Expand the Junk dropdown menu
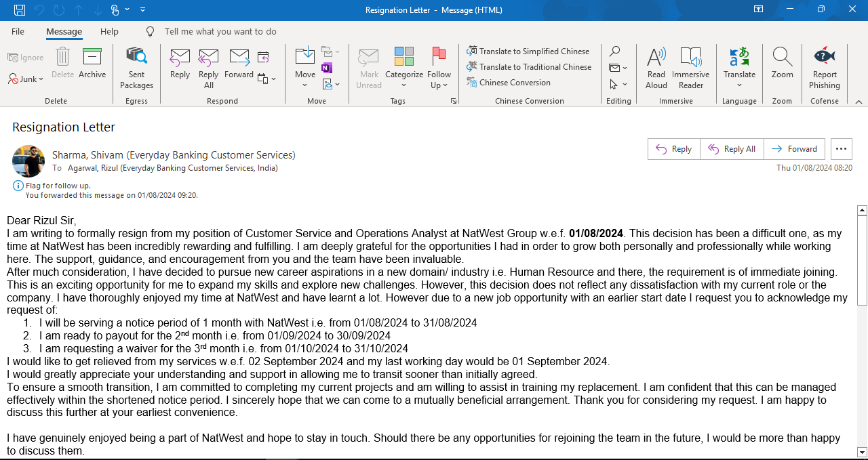 [x=26, y=79]
